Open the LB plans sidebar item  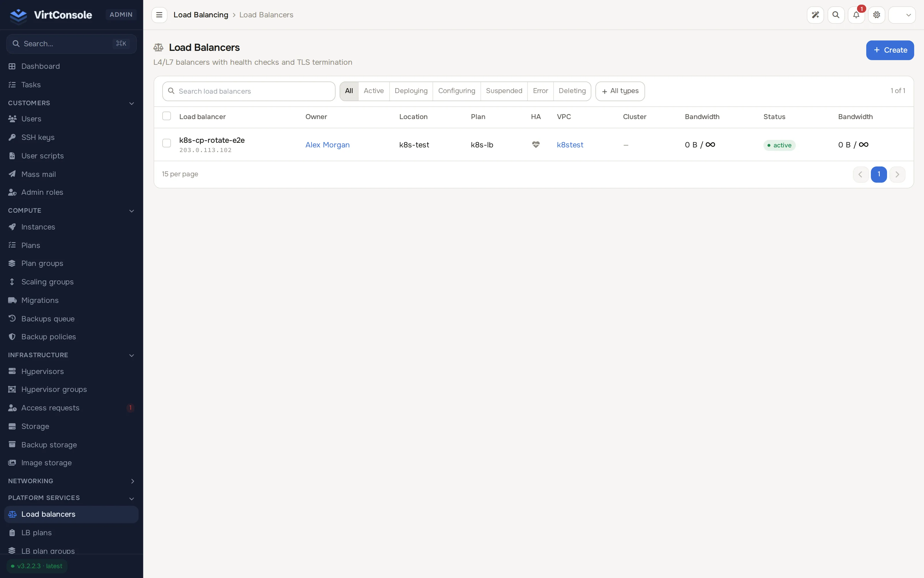pos(71,533)
